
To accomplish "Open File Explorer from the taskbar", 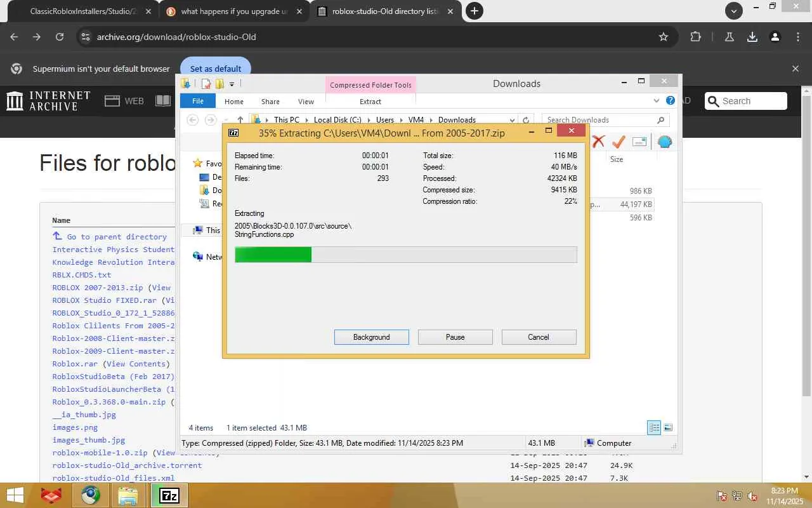I will point(128,495).
